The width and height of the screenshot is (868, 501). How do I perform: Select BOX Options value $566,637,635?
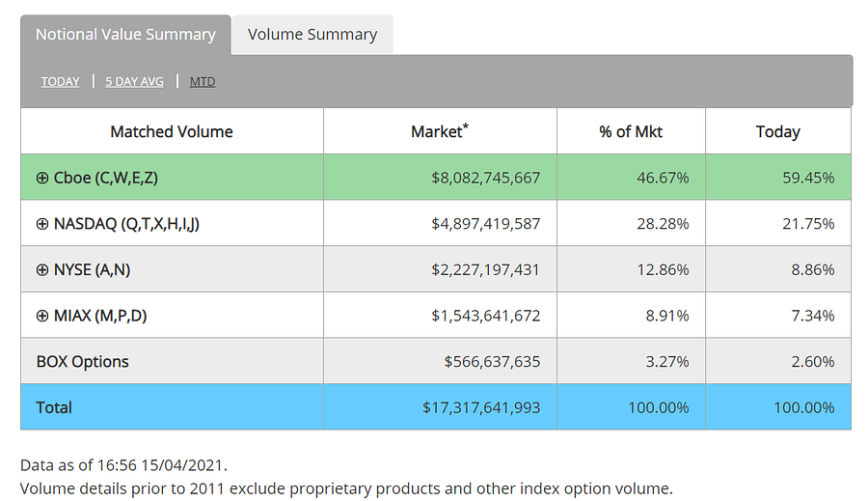tap(492, 362)
